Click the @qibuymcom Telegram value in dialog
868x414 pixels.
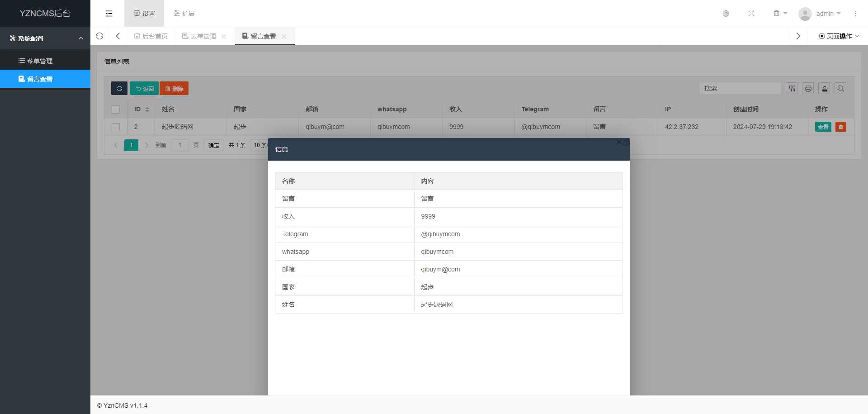tap(441, 234)
